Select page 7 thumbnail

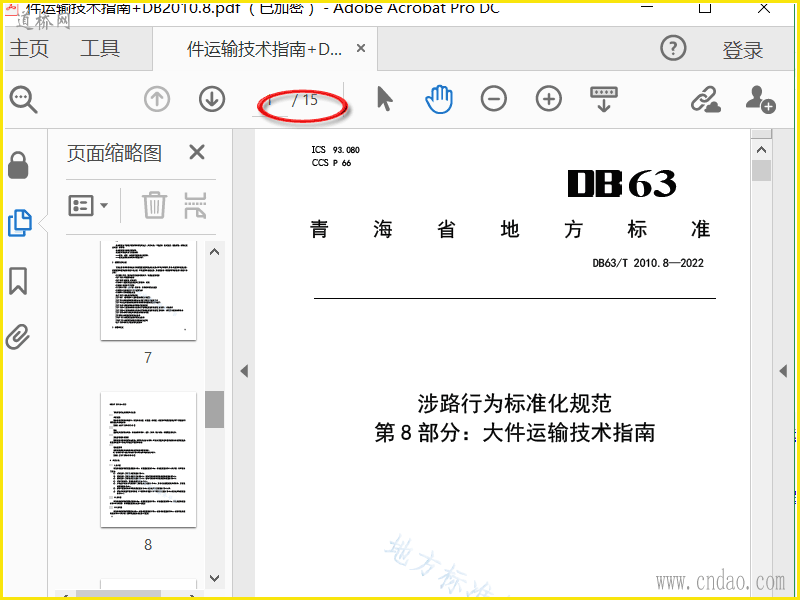coord(148,289)
